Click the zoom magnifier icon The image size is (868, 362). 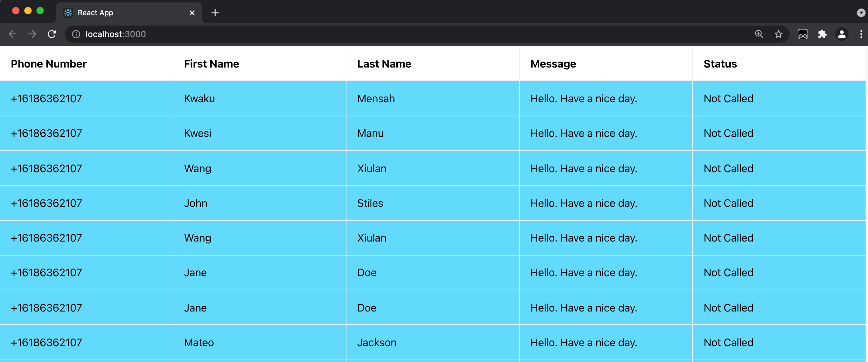pos(759,34)
